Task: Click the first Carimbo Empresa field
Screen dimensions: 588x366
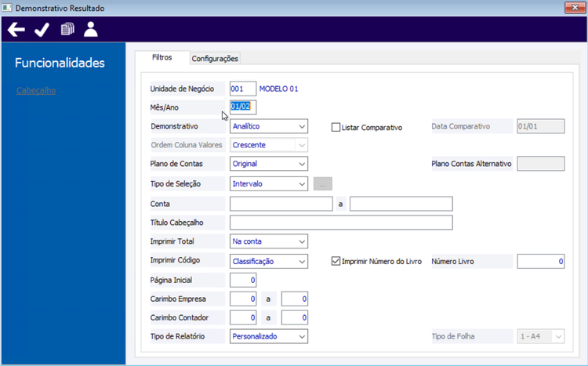Action: (x=243, y=299)
